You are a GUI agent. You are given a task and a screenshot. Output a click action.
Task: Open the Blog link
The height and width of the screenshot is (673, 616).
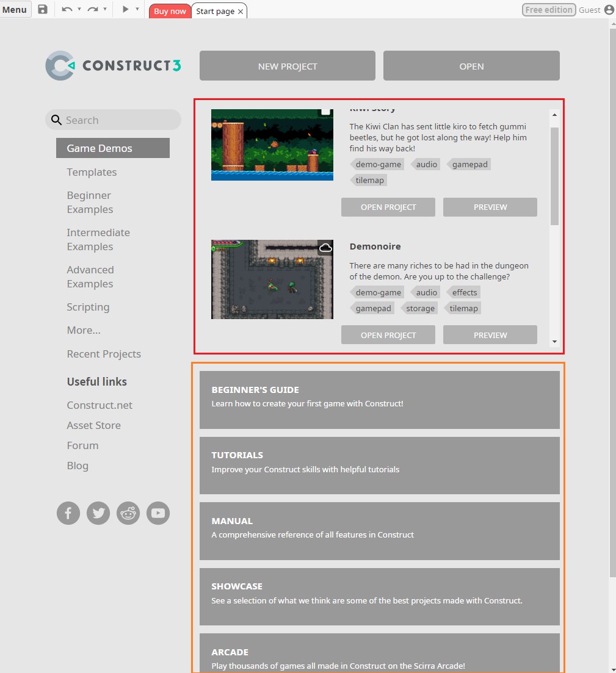click(x=78, y=466)
